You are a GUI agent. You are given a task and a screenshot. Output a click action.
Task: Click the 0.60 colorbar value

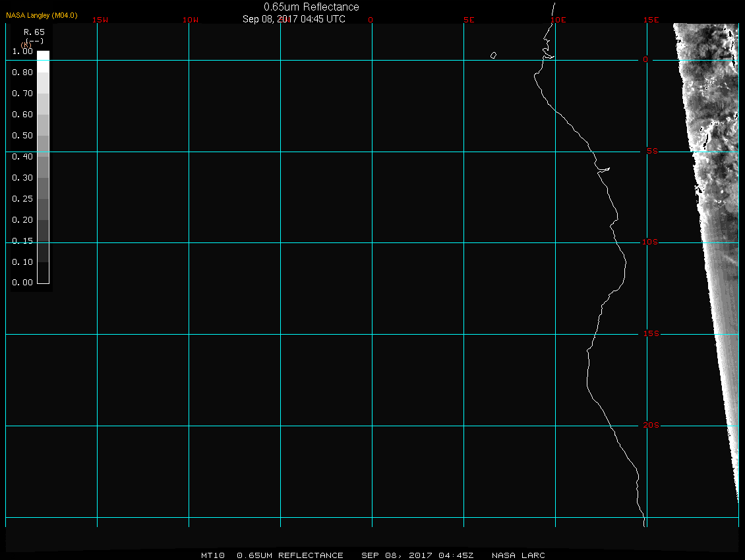22,115
